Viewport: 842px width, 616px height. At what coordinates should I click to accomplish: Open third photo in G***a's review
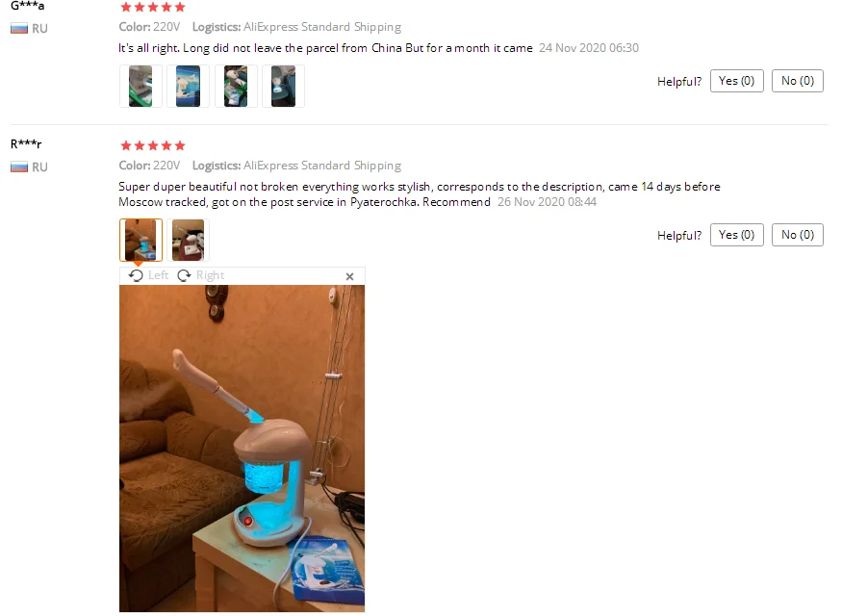pos(236,86)
